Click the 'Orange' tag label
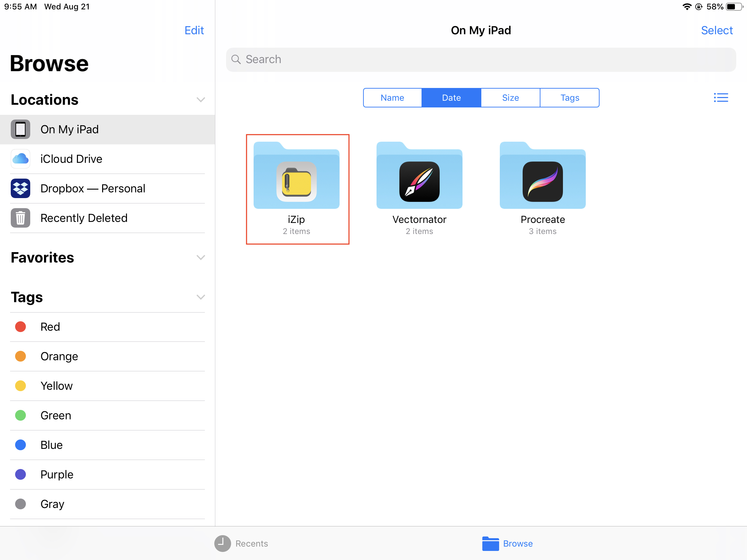 (59, 357)
